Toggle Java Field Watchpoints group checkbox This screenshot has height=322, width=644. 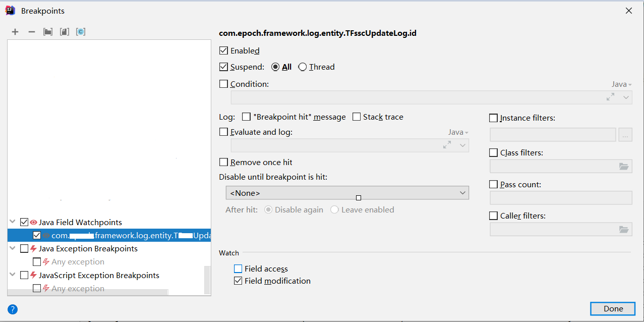pos(24,222)
